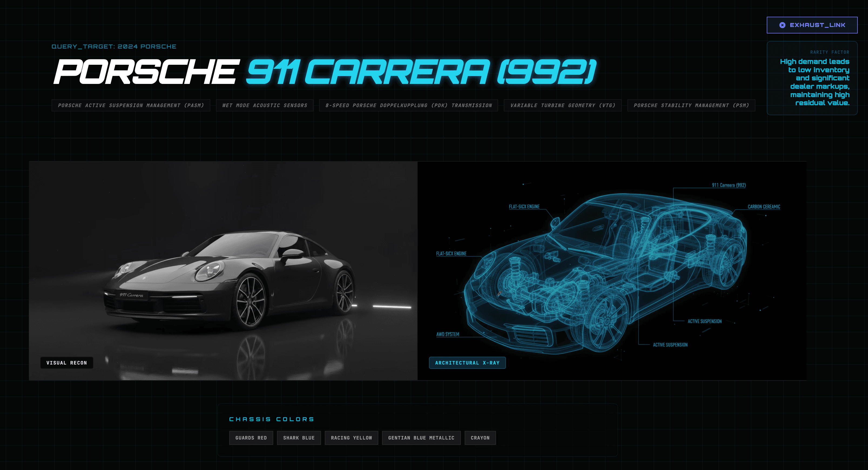Click the QUERY_TARGET: 2024 PORSCHE text

pos(114,46)
